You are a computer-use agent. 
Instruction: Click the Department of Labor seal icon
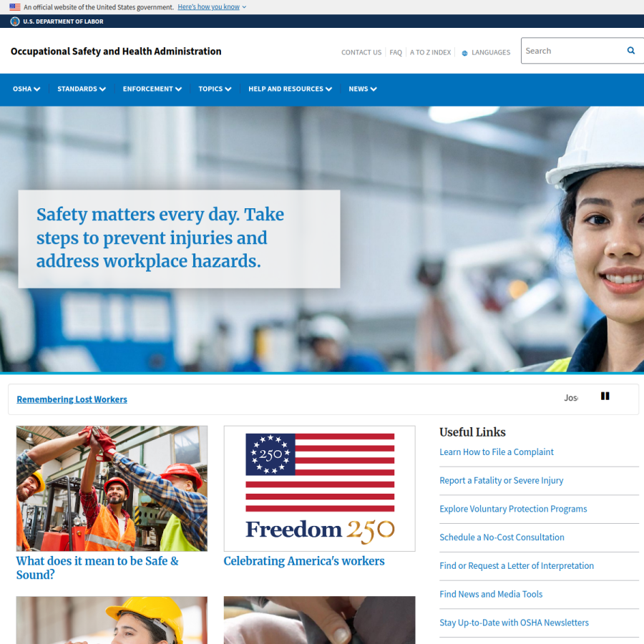tap(15, 21)
